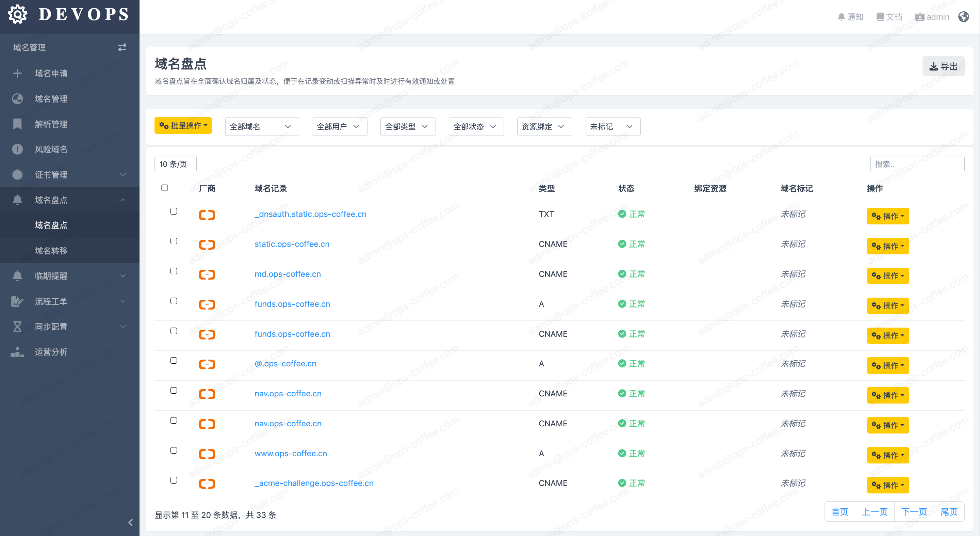Open the funds.ops-coffee.cn A record link
980x536 pixels.
coord(292,304)
